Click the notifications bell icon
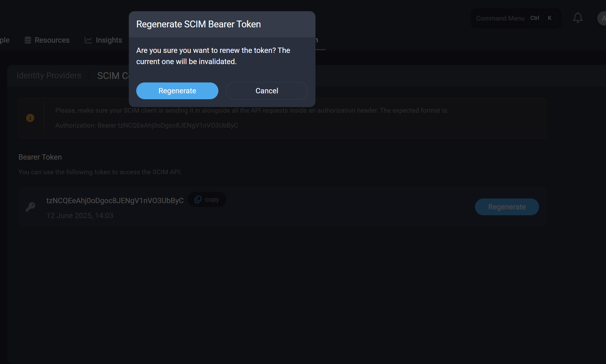606x364 pixels. (x=578, y=18)
